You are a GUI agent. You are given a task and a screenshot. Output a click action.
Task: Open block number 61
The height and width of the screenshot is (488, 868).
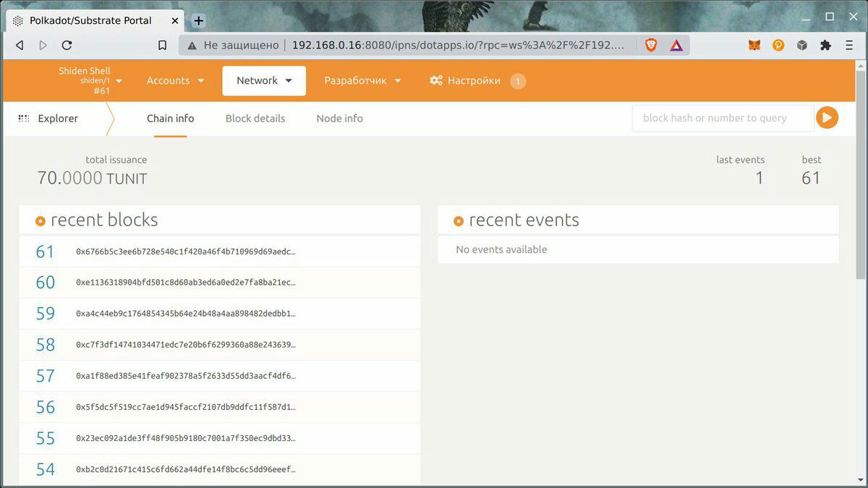tap(45, 252)
